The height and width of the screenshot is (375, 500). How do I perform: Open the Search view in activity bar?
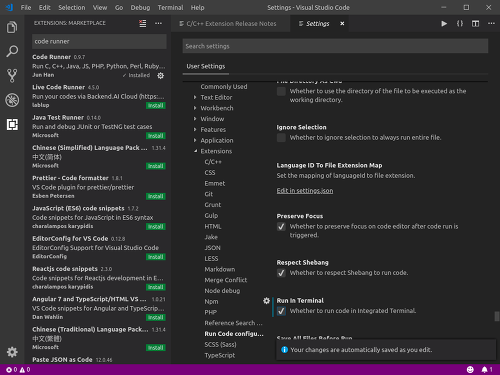point(12,51)
